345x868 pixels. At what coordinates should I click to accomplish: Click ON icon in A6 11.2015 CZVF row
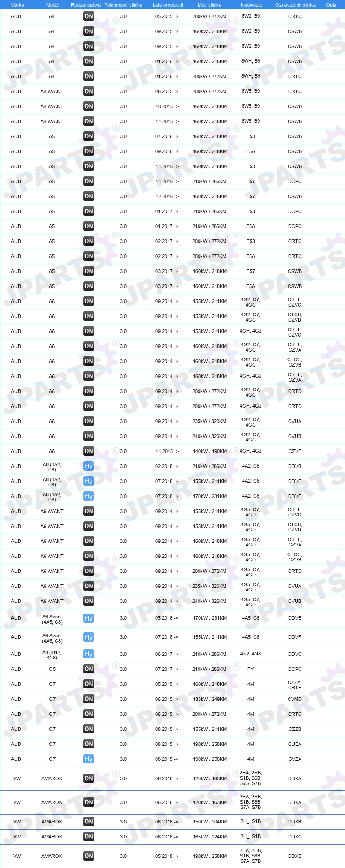tap(89, 451)
